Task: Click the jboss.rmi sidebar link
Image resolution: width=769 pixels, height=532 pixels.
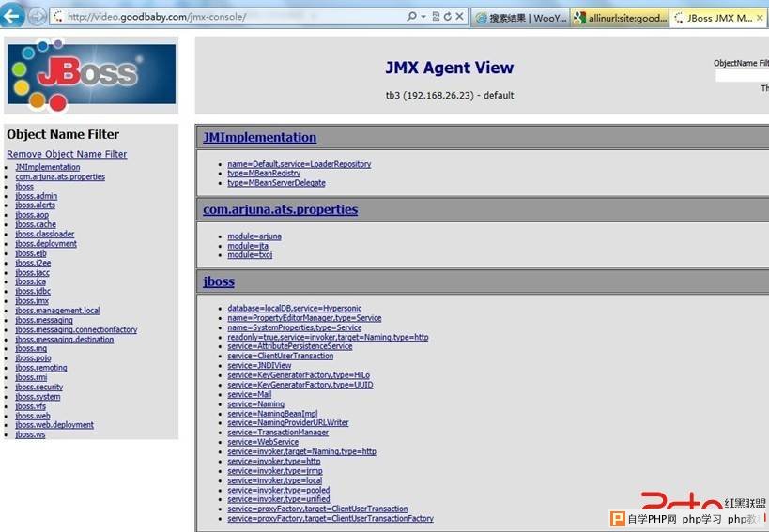Action: pos(31,377)
